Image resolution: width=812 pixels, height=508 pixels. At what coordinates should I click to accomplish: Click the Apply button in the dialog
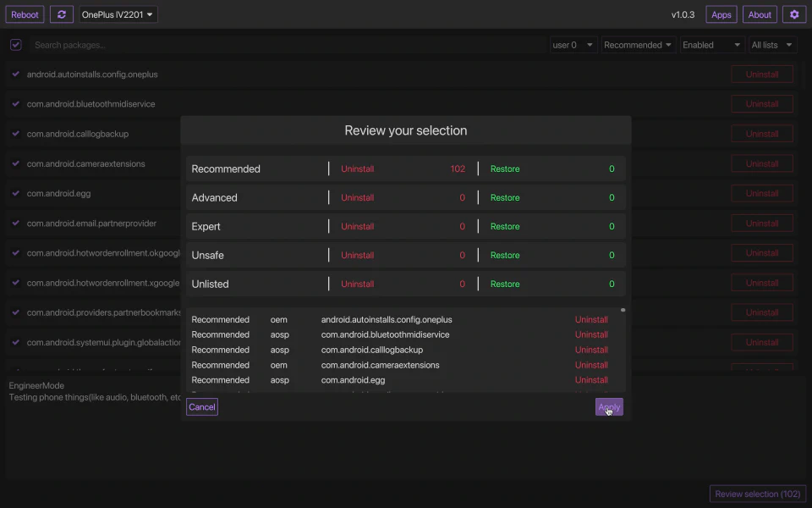tap(609, 407)
